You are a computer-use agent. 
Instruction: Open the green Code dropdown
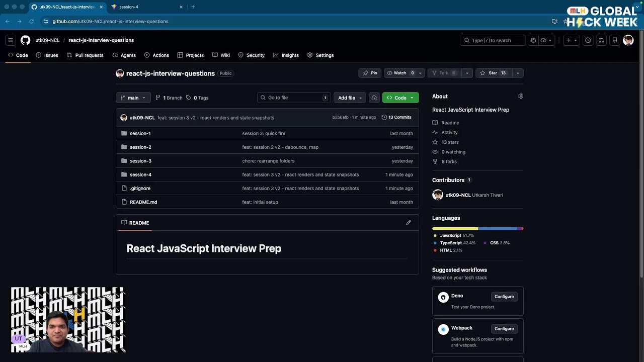pos(400,98)
